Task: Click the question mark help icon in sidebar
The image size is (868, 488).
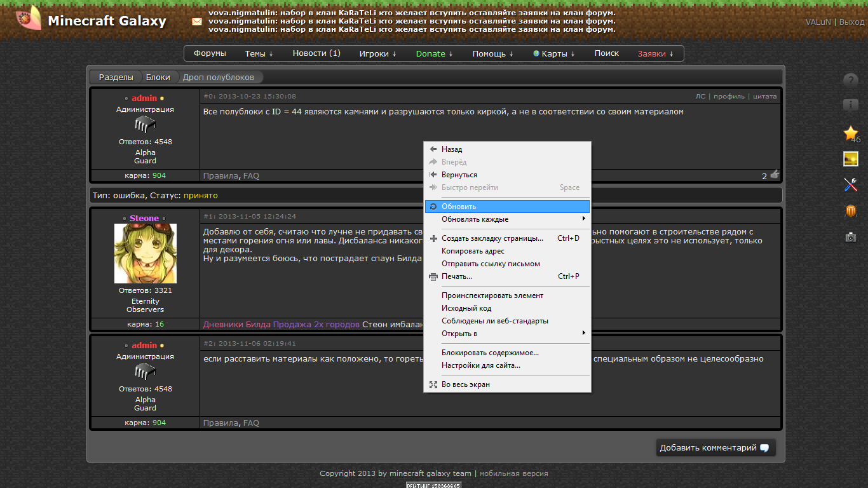Action: coord(851,81)
